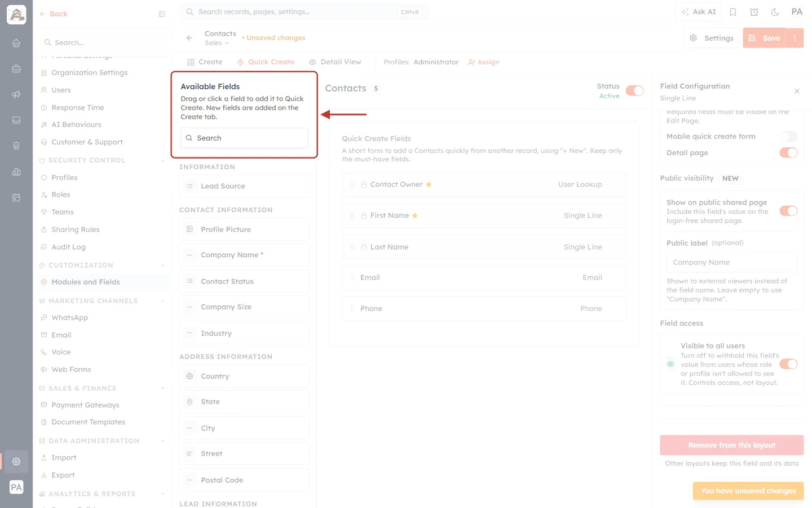Collapse the Customization section
The height and width of the screenshot is (508, 812).
pyautogui.click(x=163, y=265)
